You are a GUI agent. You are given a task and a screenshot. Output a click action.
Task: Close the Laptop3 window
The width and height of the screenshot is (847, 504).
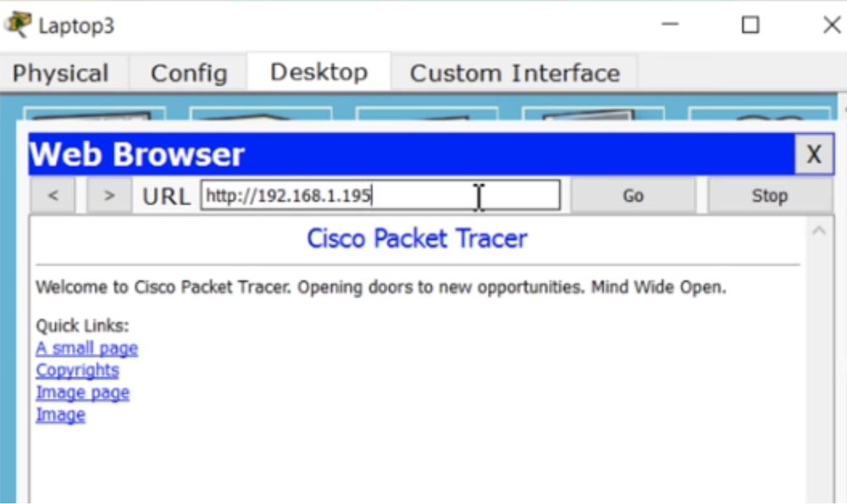tap(832, 25)
